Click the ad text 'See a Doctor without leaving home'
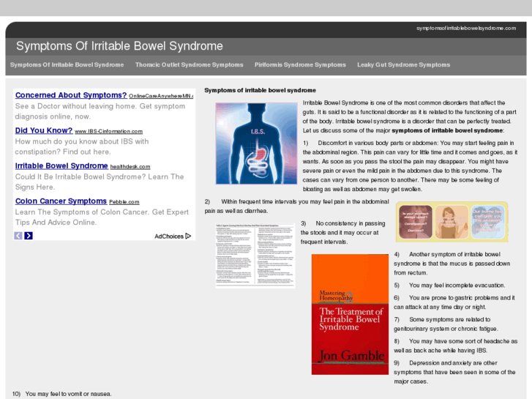 click(x=76, y=106)
